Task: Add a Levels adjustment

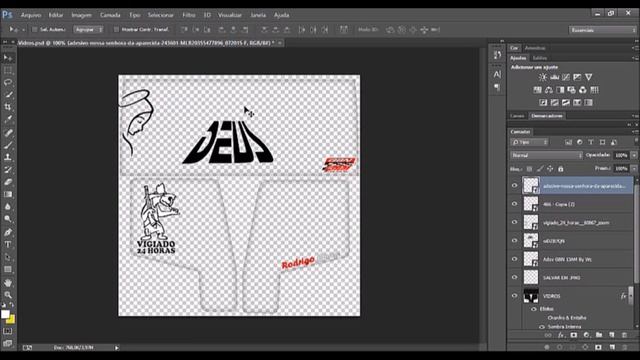Action: tap(554, 77)
